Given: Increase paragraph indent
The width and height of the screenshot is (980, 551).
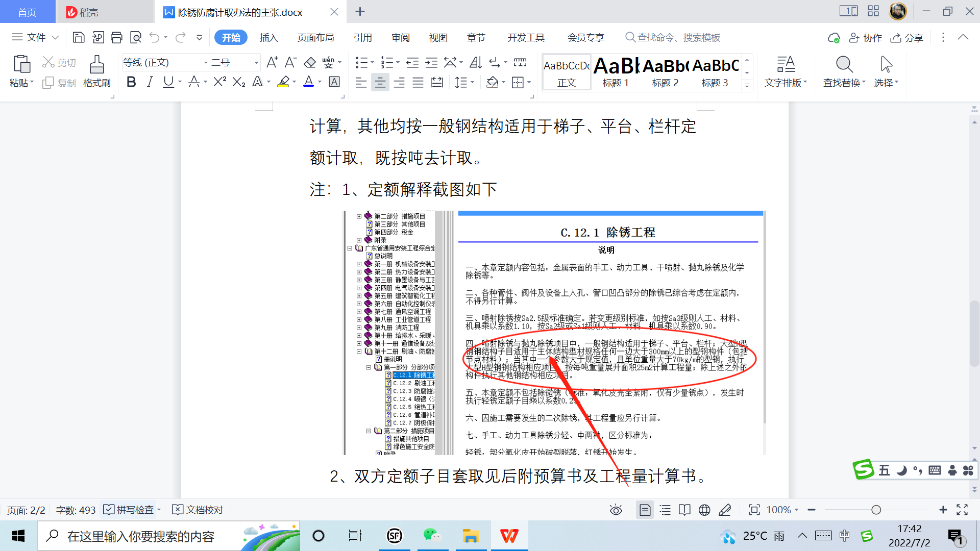Looking at the screenshot, I should coord(431,62).
